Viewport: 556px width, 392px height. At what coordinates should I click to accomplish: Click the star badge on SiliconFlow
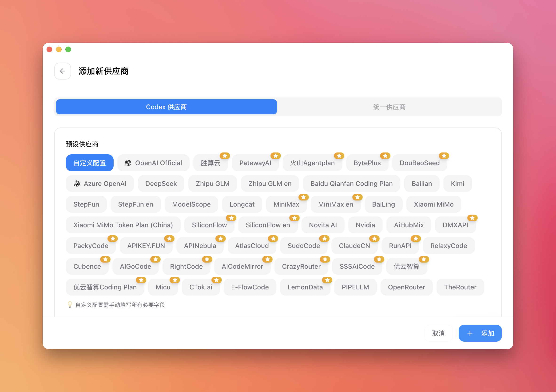[x=231, y=218]
